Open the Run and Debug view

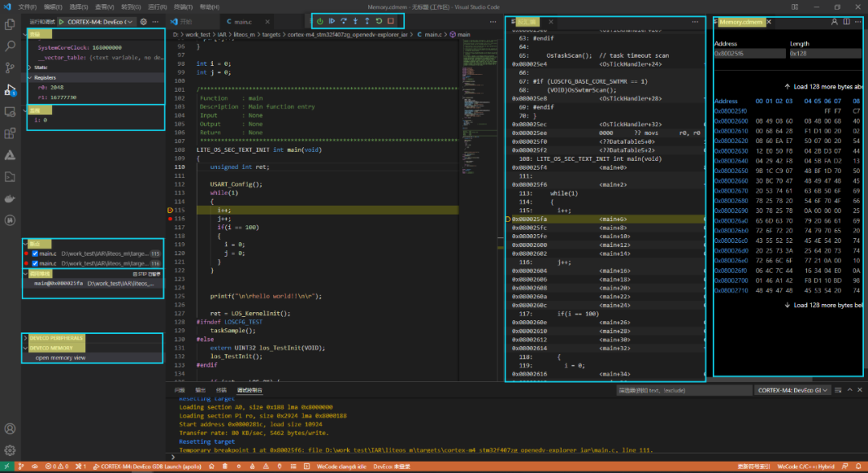(10, 90)
